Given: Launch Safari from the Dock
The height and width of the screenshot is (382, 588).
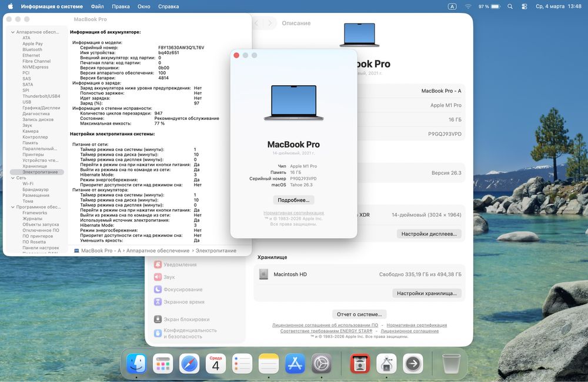Looking at the screenshot, I should pos(189,363).
